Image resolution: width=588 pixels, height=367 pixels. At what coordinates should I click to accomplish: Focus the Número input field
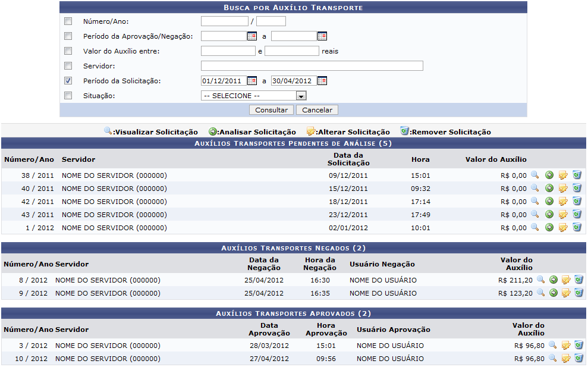225,21
